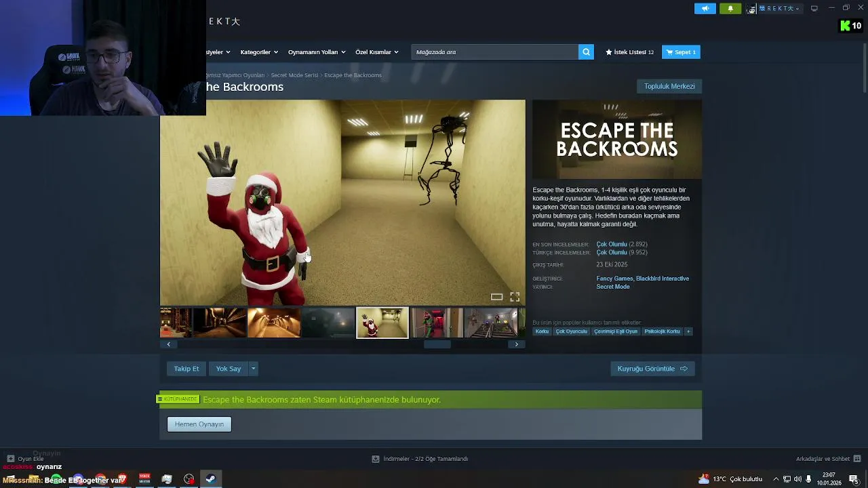Click the microphone tray icon

(x=808, y=479)
